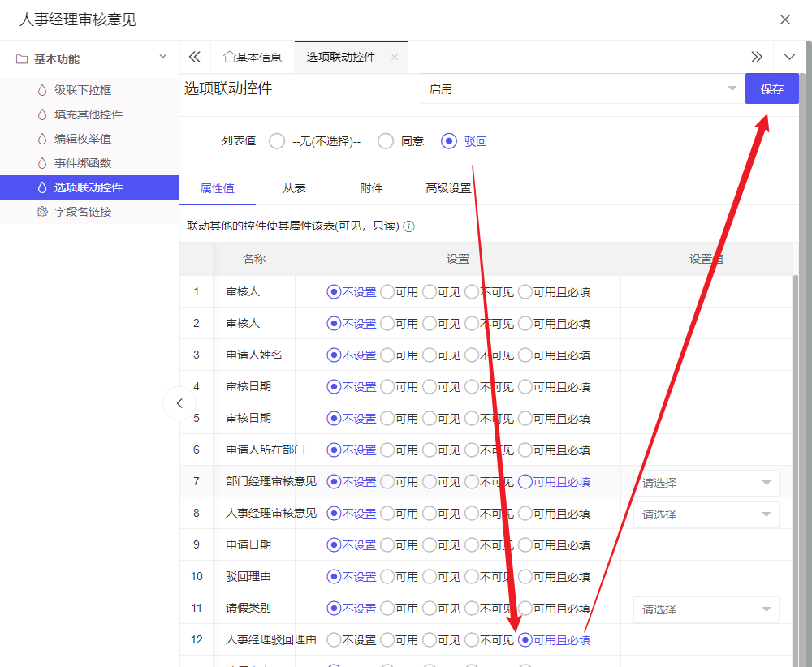Click the double-left arrow tab scroll icon

[194, 57]
